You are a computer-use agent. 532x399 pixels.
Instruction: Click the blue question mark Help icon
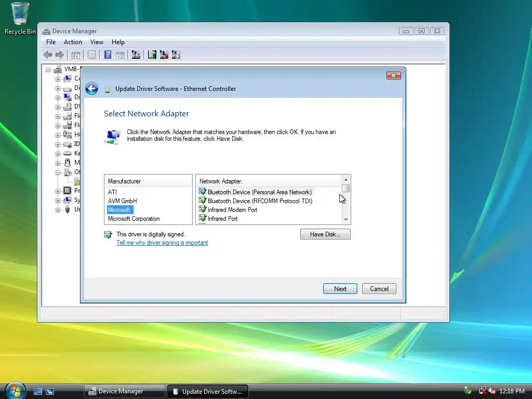pos(108,55)
